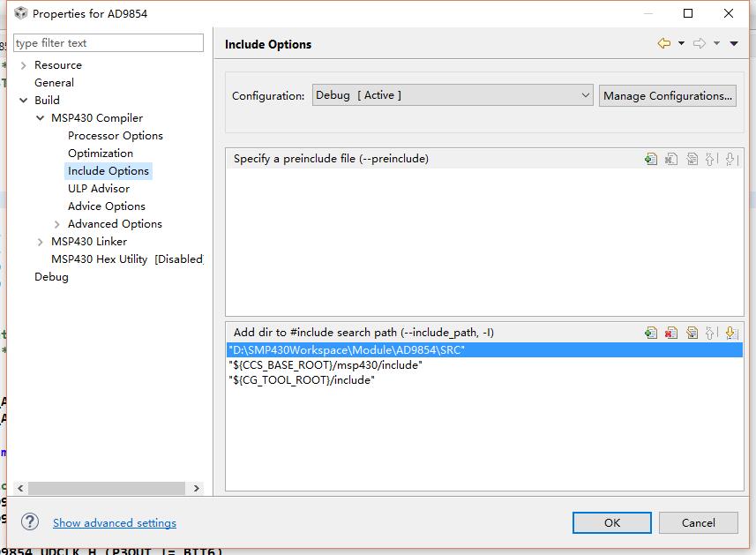756x555 pixels.
Task: Open the Configuration dropdown
Action: tap(453, 95)
